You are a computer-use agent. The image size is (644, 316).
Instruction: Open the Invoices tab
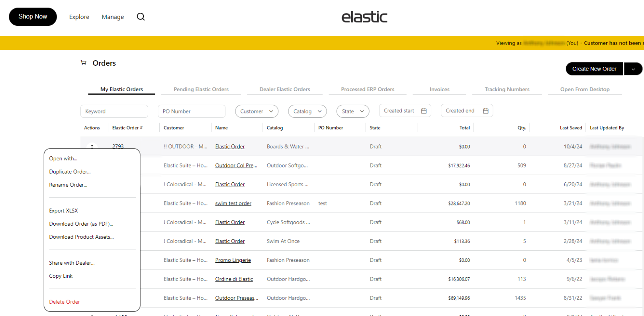click(439, 90)
